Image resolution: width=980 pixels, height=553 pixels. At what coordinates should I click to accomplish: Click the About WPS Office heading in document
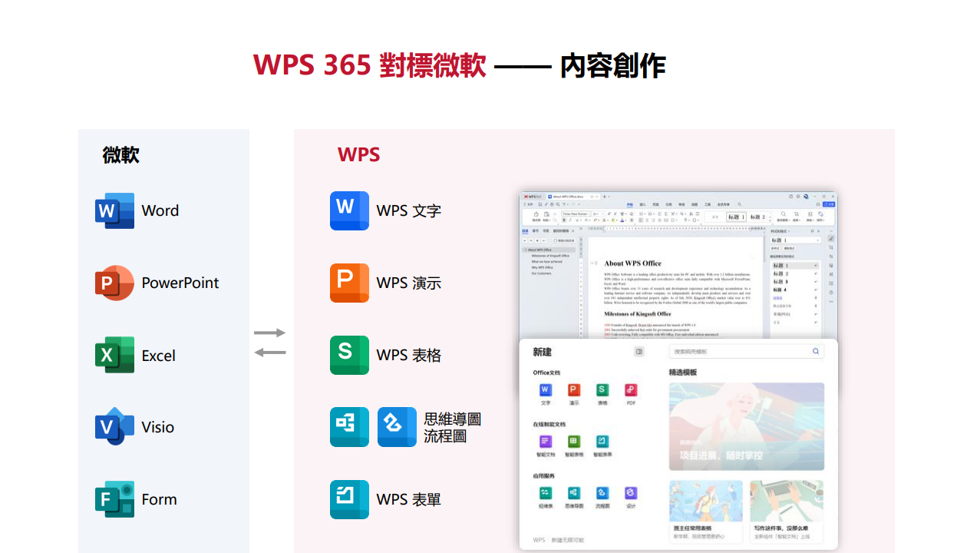click(x=632, y=263)
